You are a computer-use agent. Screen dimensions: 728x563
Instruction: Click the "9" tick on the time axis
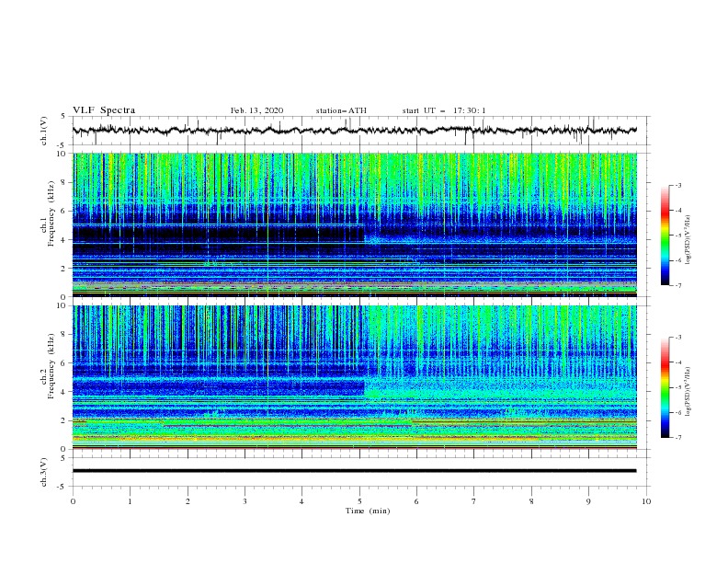(588, 501)
